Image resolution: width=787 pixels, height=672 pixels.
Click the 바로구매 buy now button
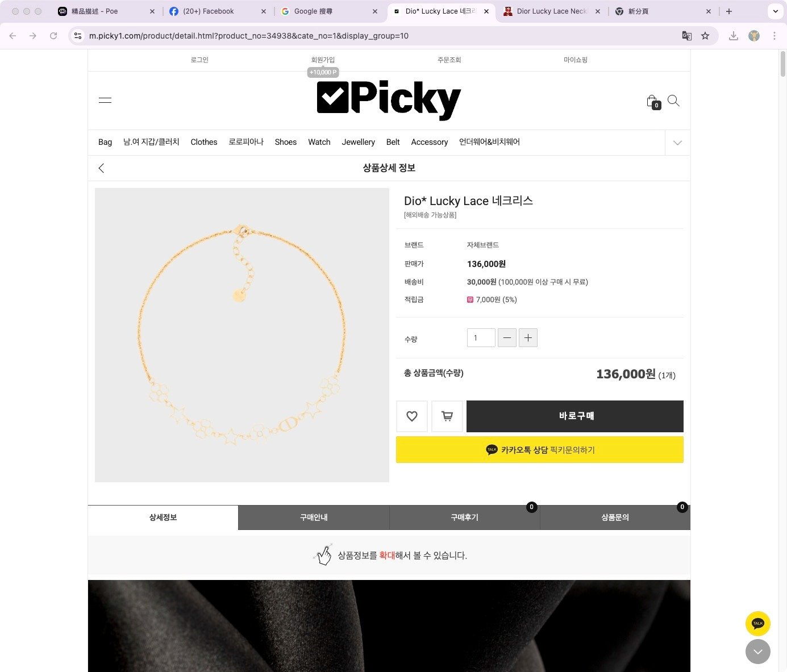(574, 416)
